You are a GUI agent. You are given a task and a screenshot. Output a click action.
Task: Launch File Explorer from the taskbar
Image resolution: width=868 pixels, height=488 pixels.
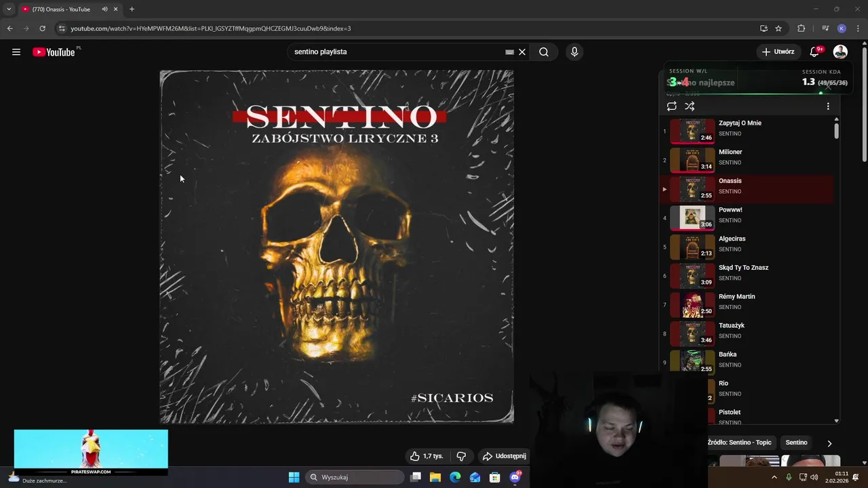(x=435, y=477)
